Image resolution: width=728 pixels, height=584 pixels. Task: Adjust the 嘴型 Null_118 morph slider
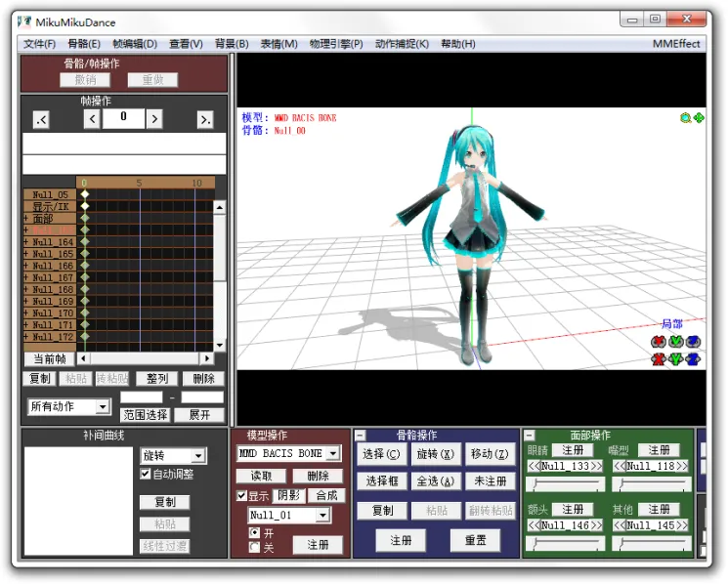click(x=652, y=484)
